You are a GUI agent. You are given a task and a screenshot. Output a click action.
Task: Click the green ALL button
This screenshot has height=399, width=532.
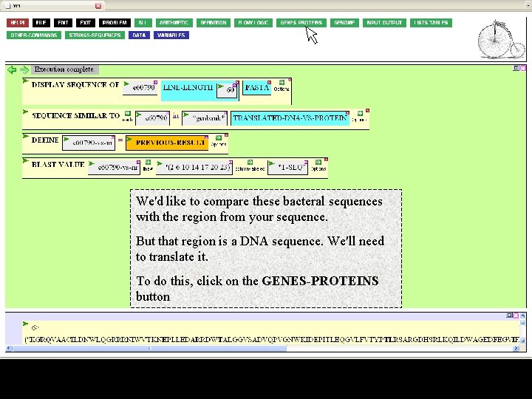(143, 23)
